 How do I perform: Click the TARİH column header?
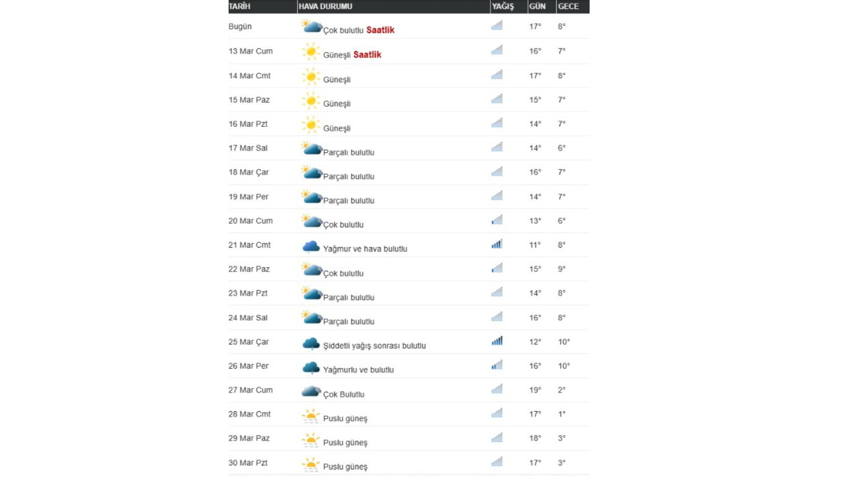coord(240,6)
